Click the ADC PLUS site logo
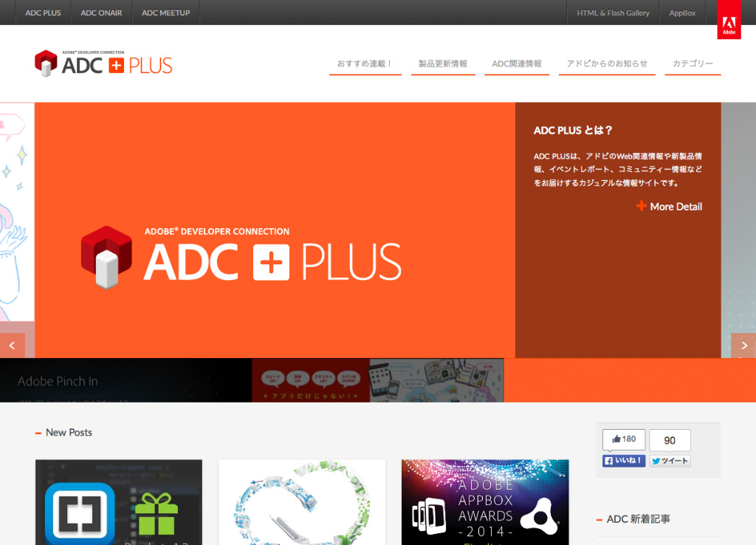 point(103,64)
